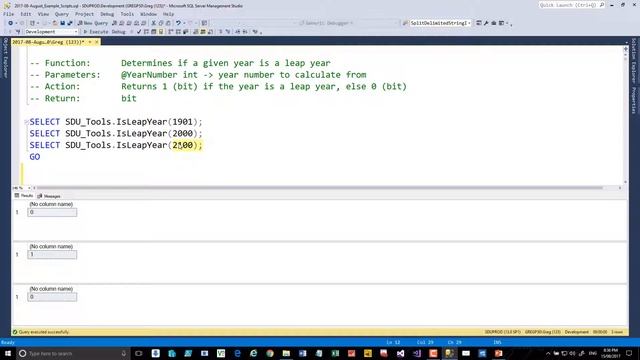The image size is (640, 360).
Task: Click the Find in Files icon
Action: (x=406, y=23)
